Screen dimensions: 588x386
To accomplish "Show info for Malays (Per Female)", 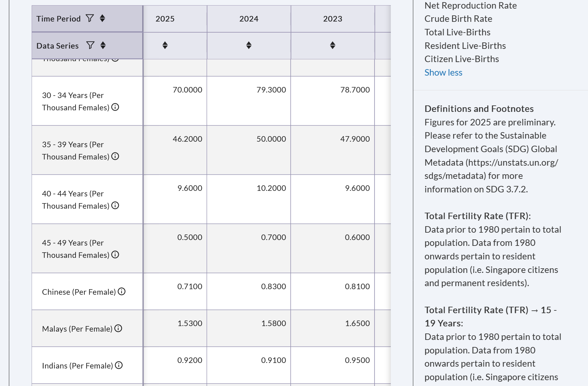I will (x=118, y=329).
